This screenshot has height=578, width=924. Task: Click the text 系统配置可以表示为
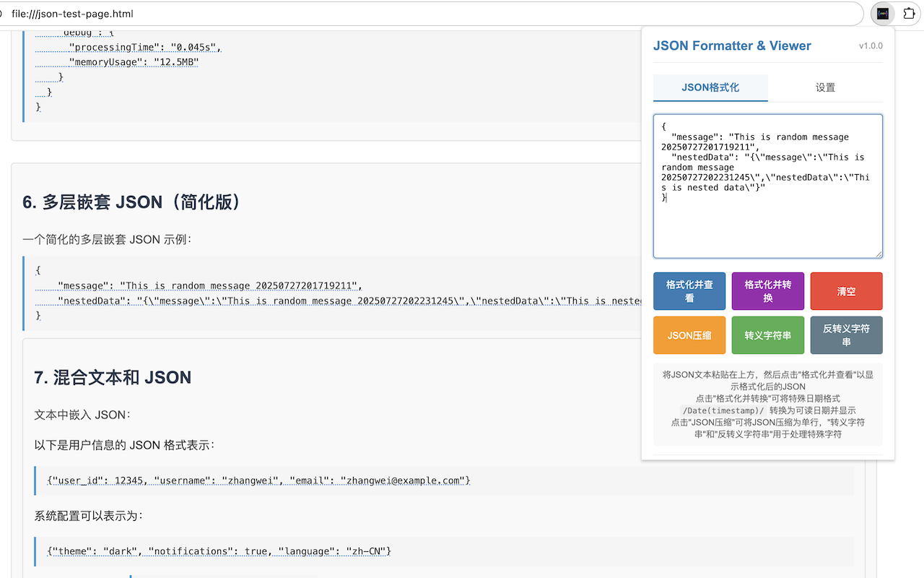click(x=89, y=516)
